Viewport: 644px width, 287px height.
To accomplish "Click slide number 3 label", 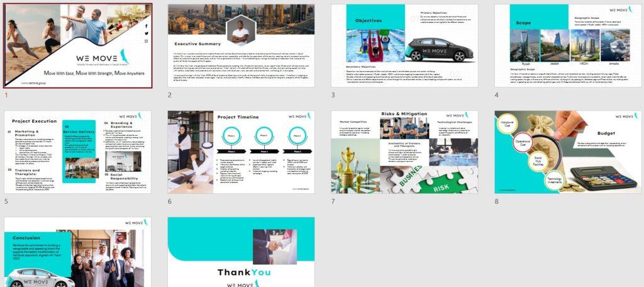I will 333,95.
